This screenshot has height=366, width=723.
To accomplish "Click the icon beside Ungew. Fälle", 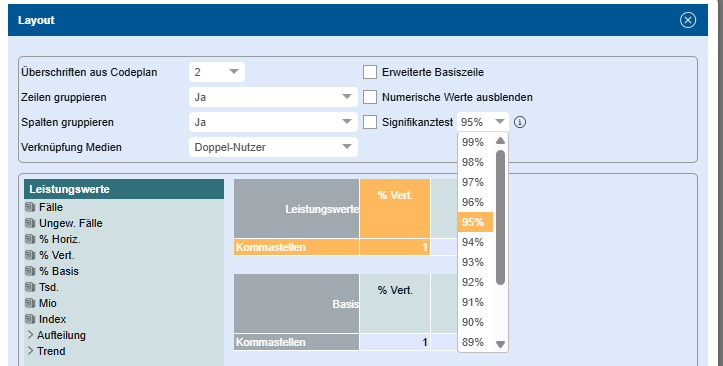I will 30,223.
